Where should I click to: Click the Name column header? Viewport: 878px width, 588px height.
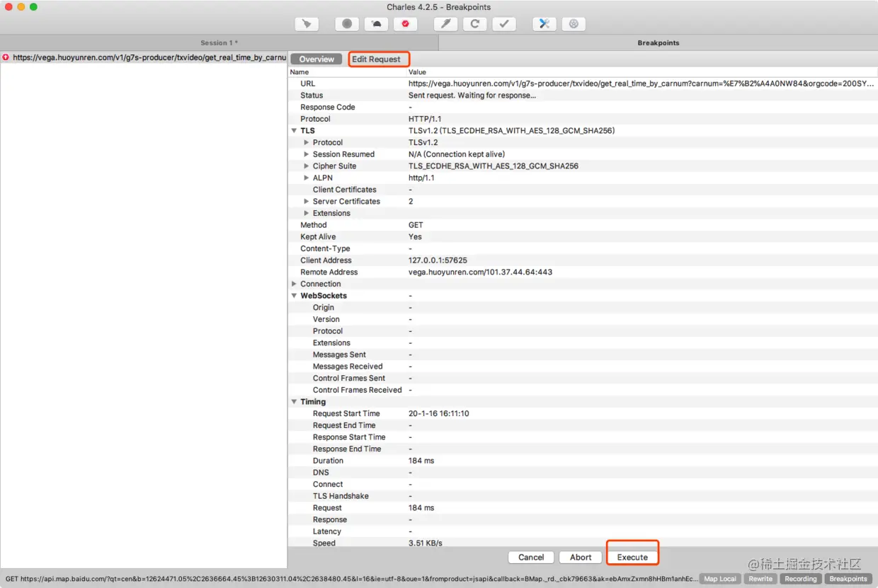pos(347,72)
